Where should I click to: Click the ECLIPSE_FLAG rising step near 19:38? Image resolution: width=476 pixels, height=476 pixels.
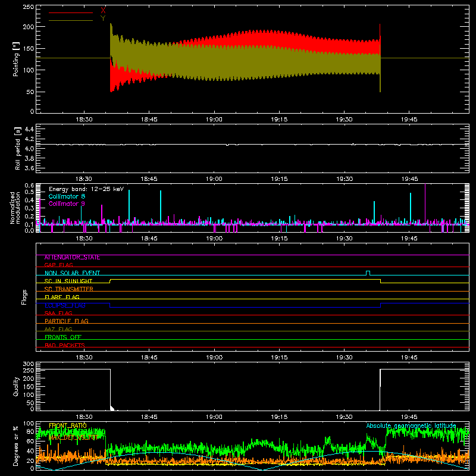click(x=380, y=305)
